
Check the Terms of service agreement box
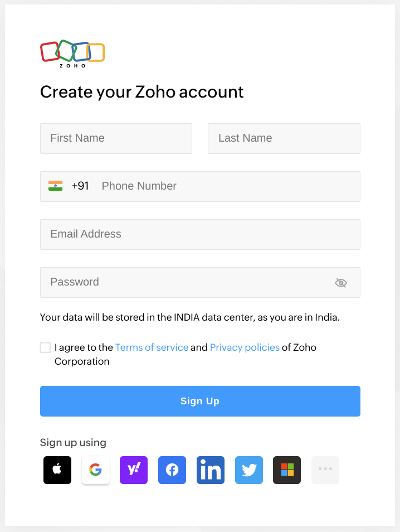coord(45,347)
